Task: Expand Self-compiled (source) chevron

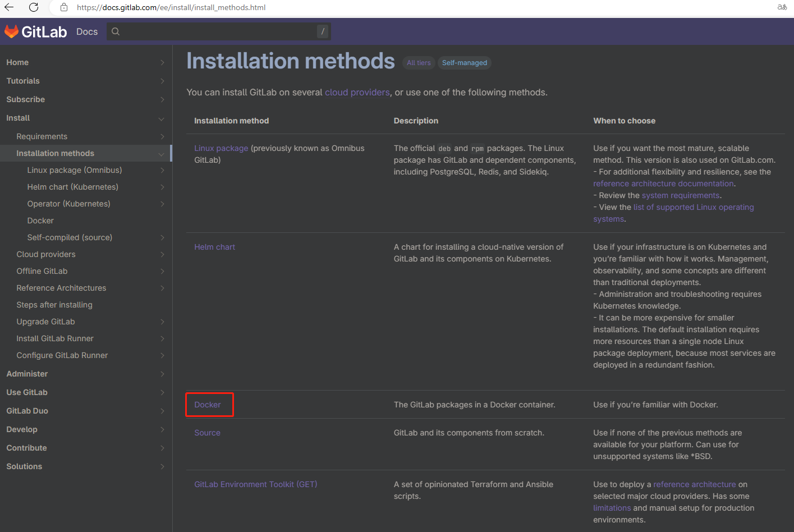Action: click(162, 237)
